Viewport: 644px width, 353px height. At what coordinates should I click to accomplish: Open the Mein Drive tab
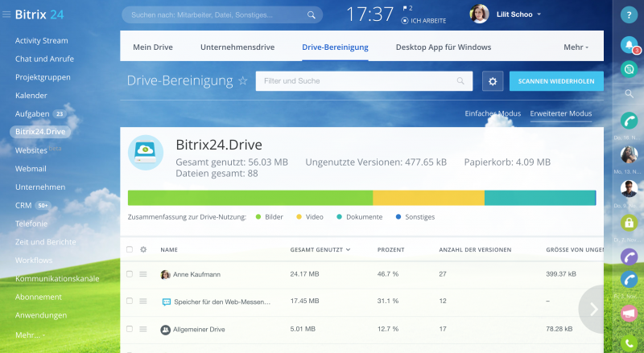coord(153,47)
